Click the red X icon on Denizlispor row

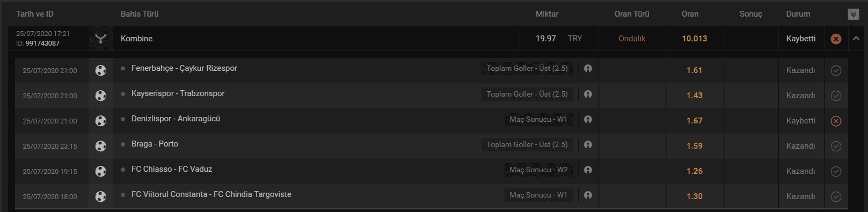[x=836, y=121]
